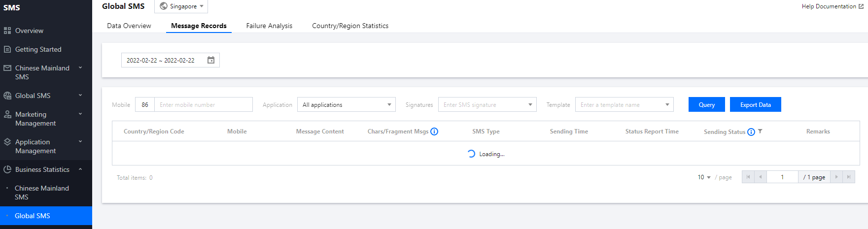
Task: Open the Country/Region Statistics tab
Action: pyautogui.click(x=350, y=26)
